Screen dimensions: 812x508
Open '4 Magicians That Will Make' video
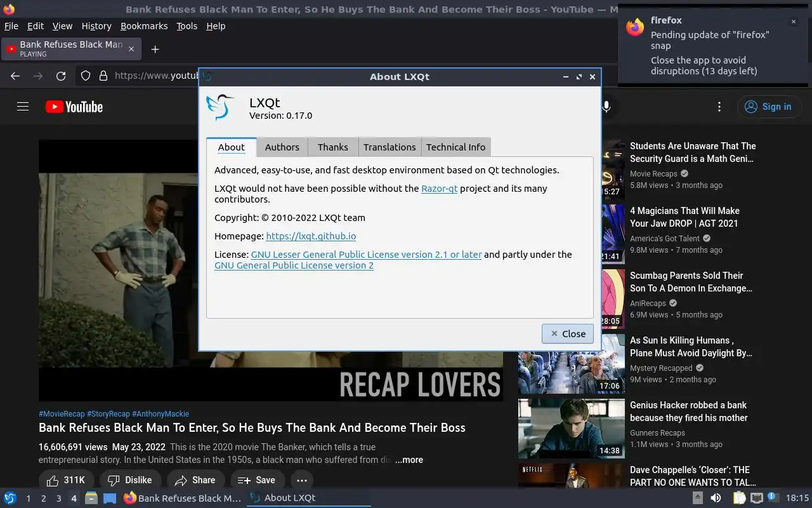pos(684,217)
